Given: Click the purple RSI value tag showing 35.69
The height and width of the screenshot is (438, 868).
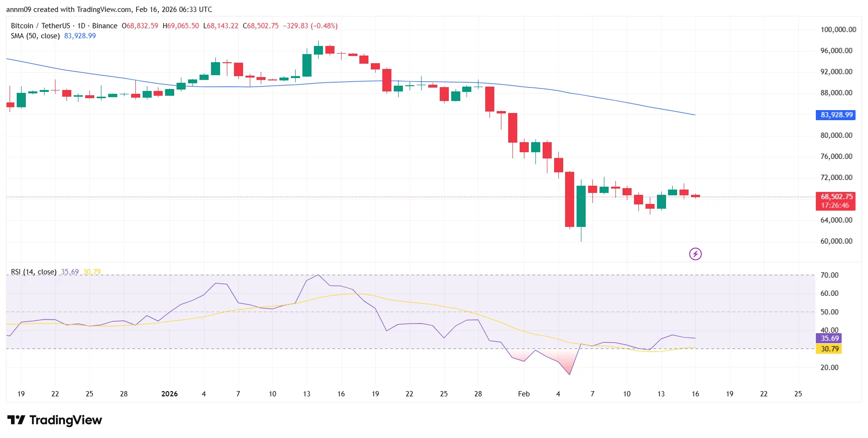Looking at the screenshot, I should coord(829,338).
